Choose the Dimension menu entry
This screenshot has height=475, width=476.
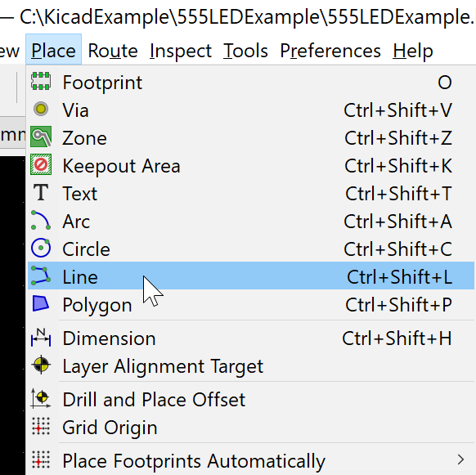tap(251, 338)
